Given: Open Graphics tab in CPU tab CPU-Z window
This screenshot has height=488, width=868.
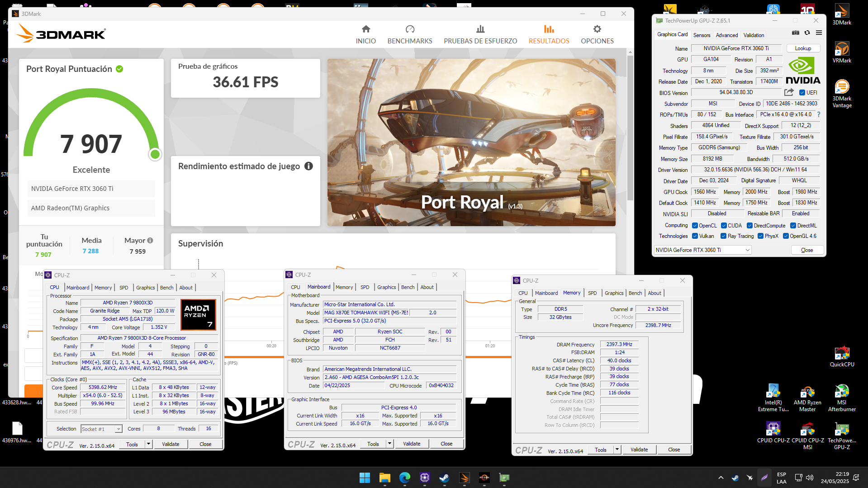Looking at the screenshot, I should pyautogui.click(x=146, y=288).
